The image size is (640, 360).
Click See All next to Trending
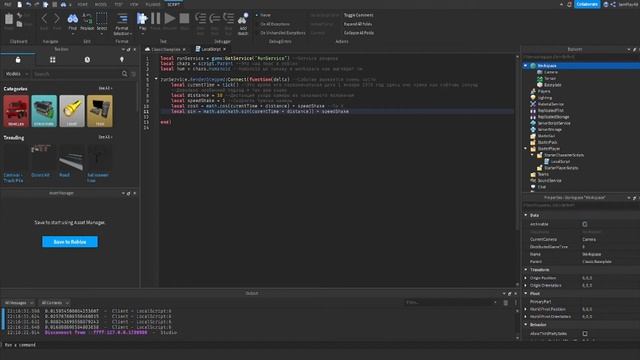click(x=105, y=137)
